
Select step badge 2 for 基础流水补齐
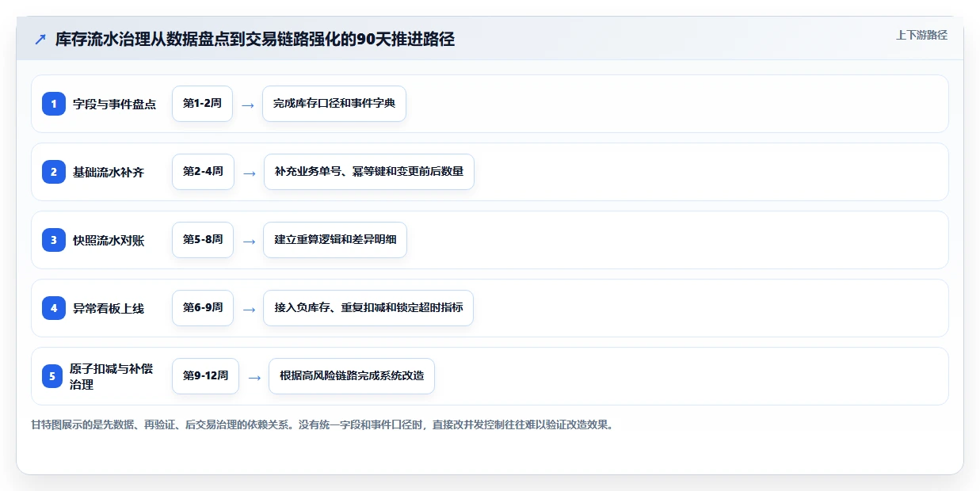click(54, 172)
